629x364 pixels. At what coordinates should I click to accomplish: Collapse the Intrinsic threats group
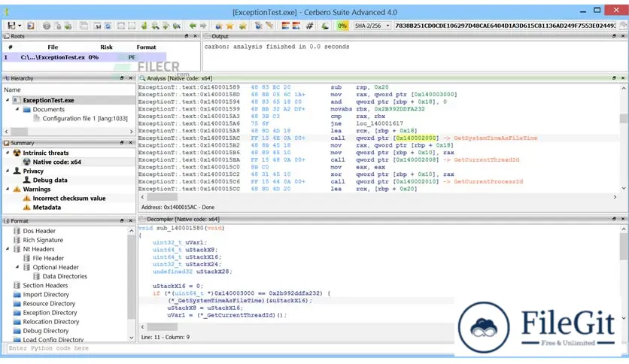(x=8, y=153)
